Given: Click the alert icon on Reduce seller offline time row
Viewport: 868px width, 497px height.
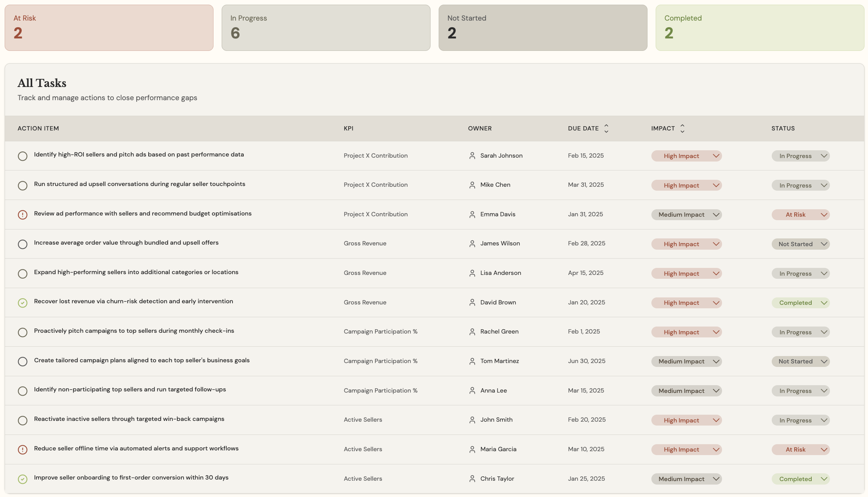Looking at the screenshot, I should tap(23, 449).
